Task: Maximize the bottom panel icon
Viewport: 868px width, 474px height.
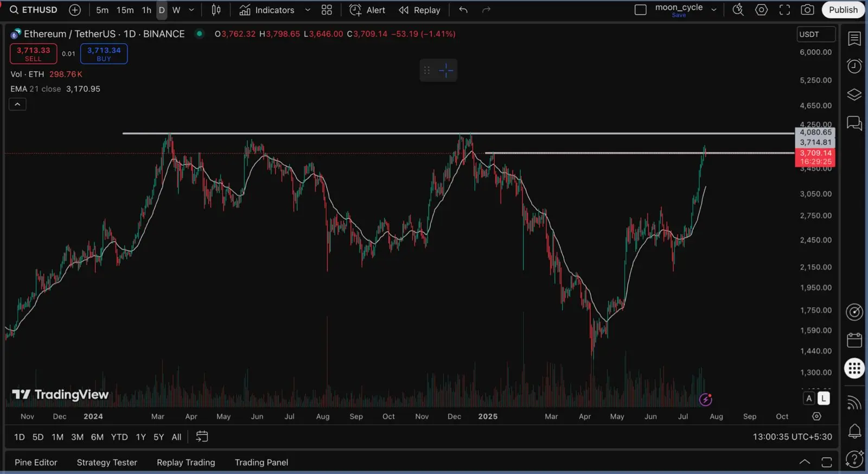Action: tap(827, 462)
